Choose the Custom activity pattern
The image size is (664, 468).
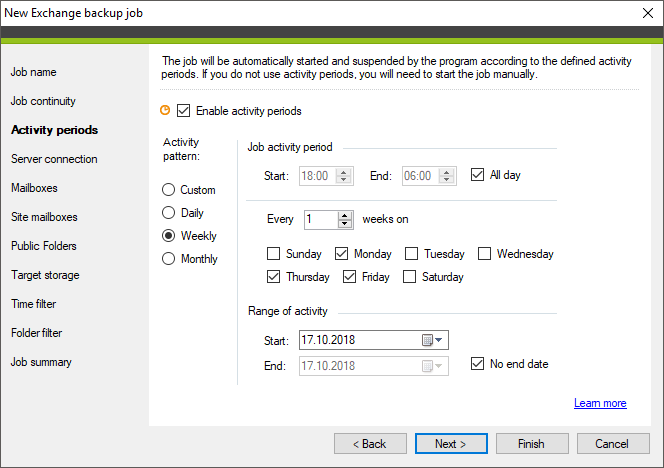pyautogui.click(x=169, y=190)
